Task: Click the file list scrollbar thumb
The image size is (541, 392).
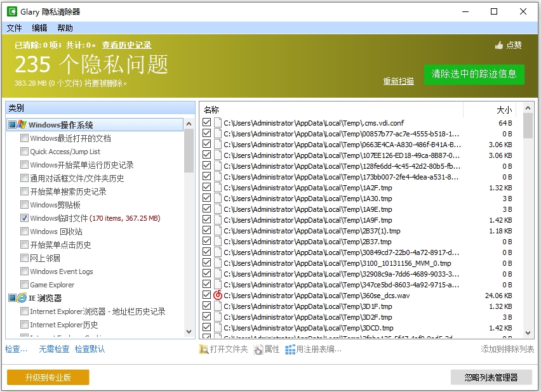Action: [x=528, y=126]
